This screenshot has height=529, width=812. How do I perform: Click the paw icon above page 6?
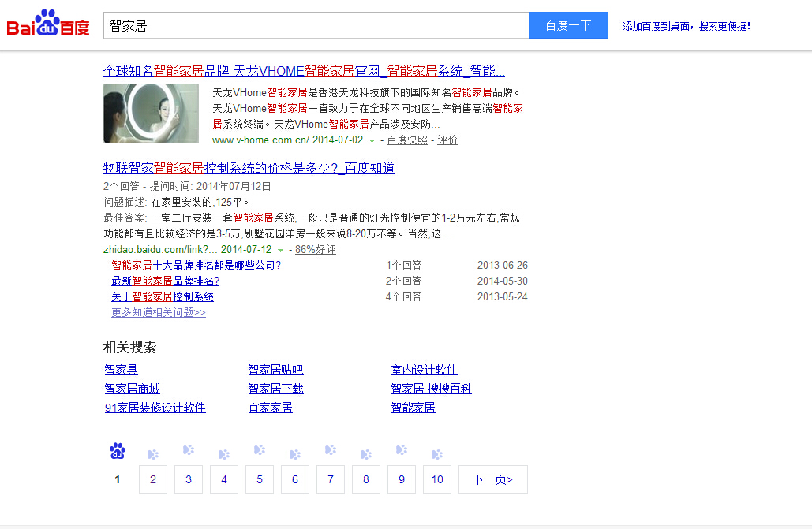(x=294, y=454)
